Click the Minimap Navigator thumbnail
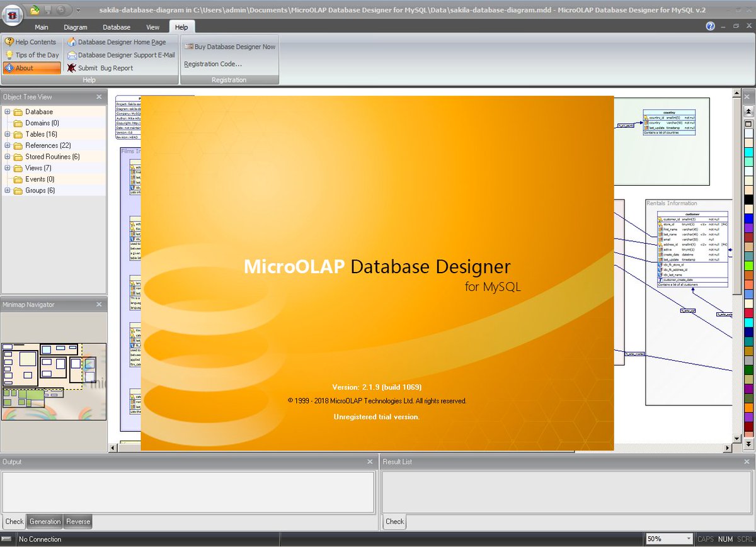Screen dimensions: 756x547 (54, 381)
